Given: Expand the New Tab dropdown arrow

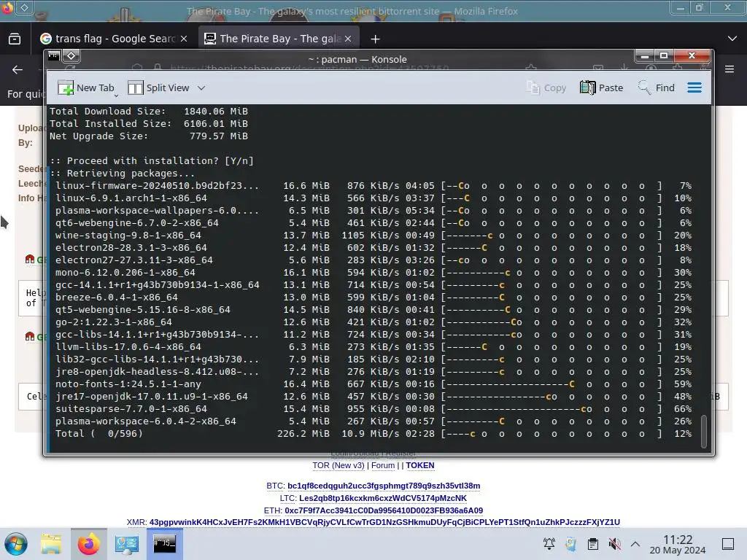Looking at the screenshot, I should pyautogui.click(x=116, y=96).
